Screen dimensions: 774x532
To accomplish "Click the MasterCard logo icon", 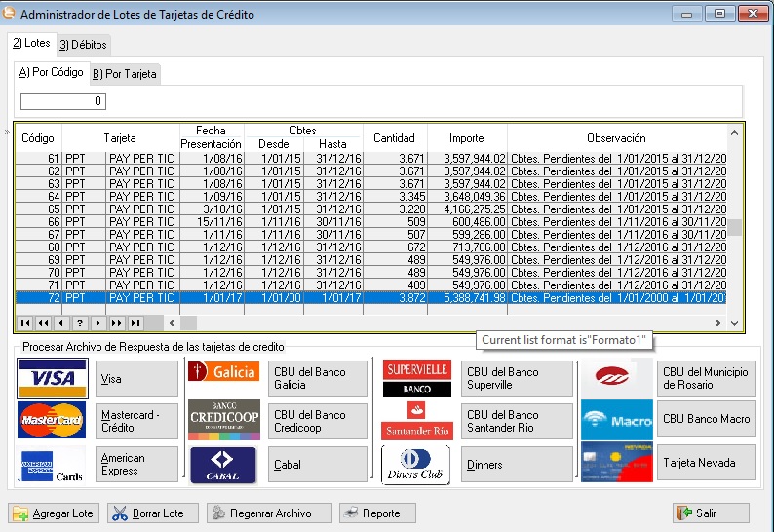I will point(53,420).
